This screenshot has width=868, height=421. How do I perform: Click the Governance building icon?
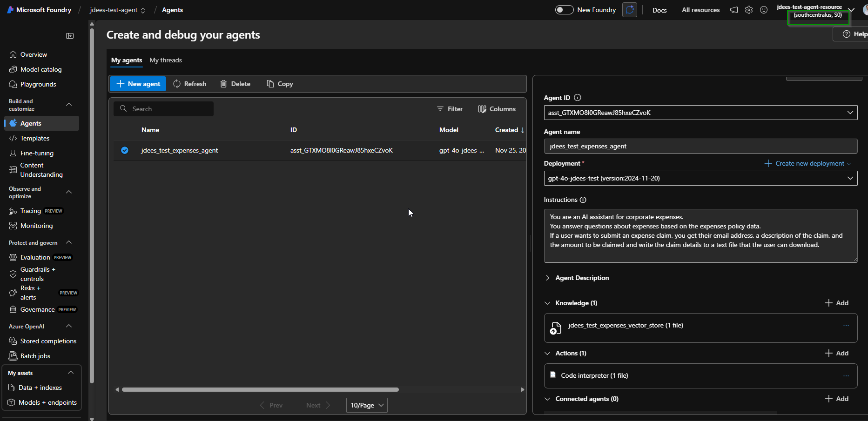point(13,309)
